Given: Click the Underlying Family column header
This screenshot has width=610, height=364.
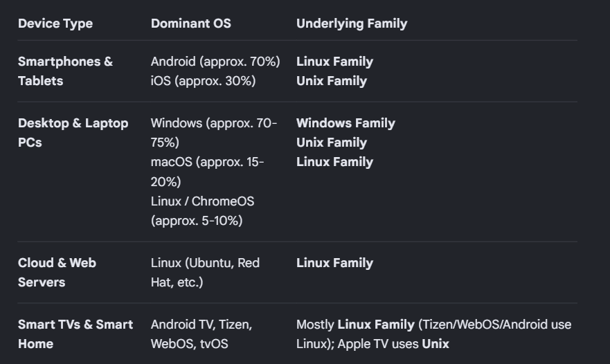Looking at the screenshot, I should pyautogui.click(x=352, y=24).
